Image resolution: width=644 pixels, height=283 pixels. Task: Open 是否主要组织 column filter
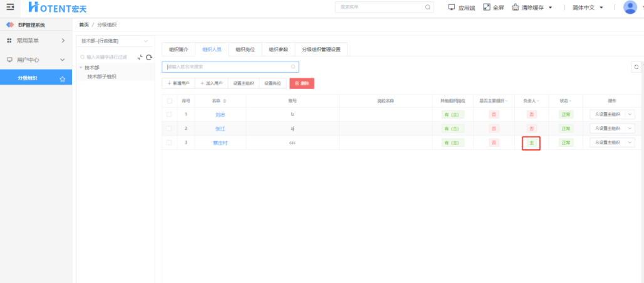[x=506, y=101]
